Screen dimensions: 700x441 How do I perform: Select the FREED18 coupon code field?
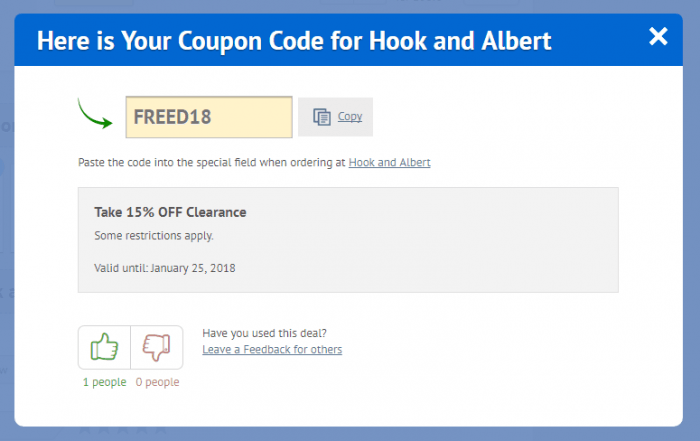point(209,117)
